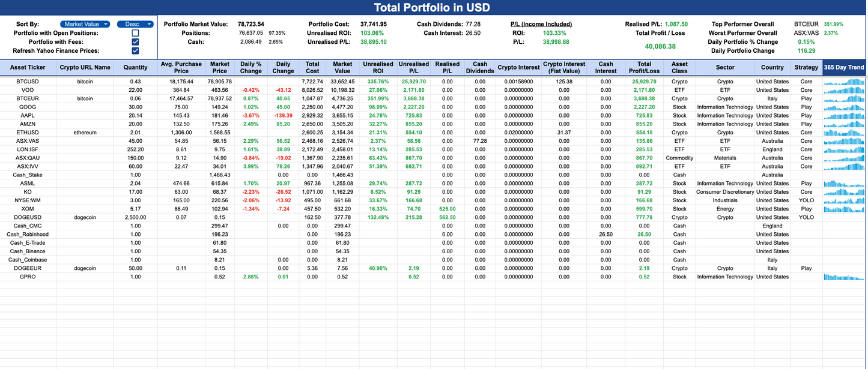
Task: Select the DOGEEUR ticker cell
Action: 28,268
